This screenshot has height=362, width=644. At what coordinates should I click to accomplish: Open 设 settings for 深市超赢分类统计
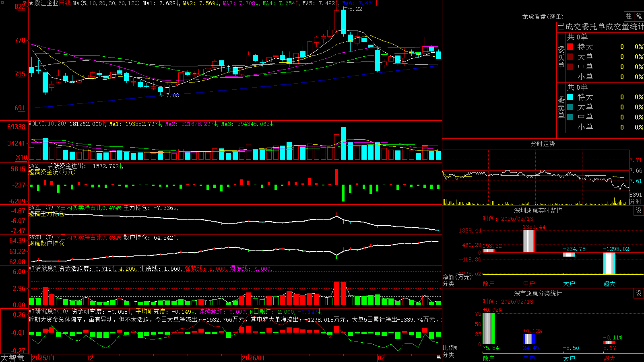(639, 293)
